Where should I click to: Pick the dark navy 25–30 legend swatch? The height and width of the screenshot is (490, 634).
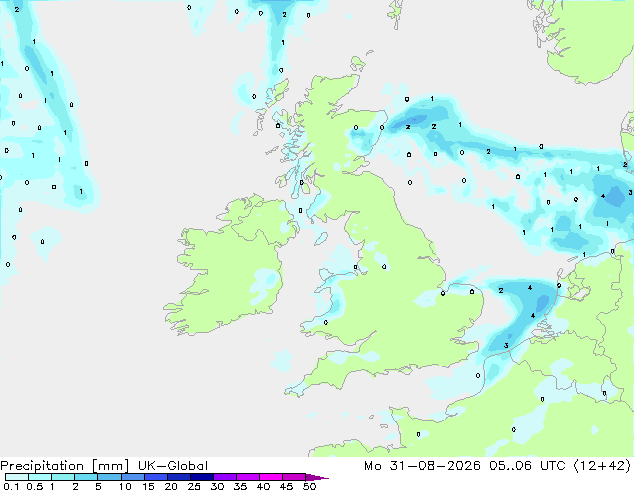coord(202,477)
